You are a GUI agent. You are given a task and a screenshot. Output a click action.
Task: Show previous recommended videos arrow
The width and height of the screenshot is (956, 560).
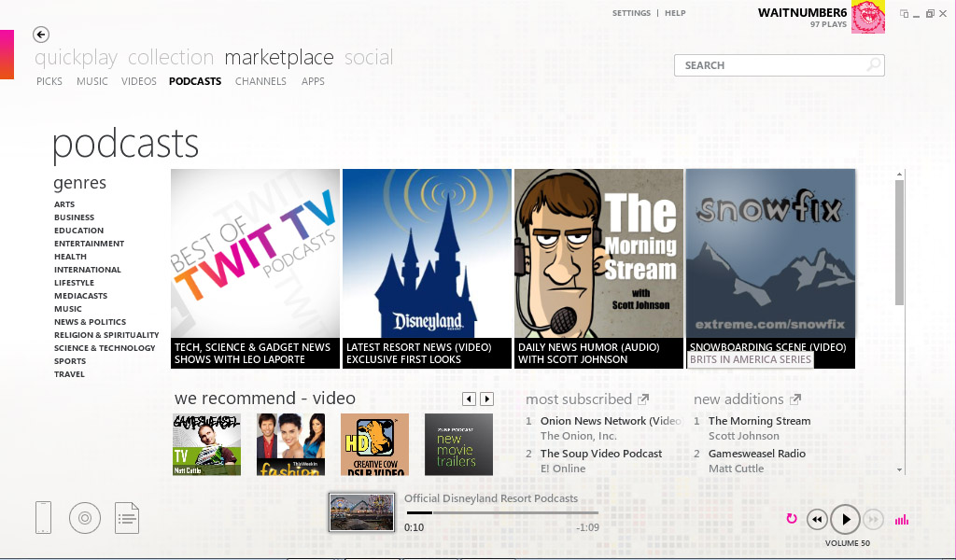(x=469, y=399)
